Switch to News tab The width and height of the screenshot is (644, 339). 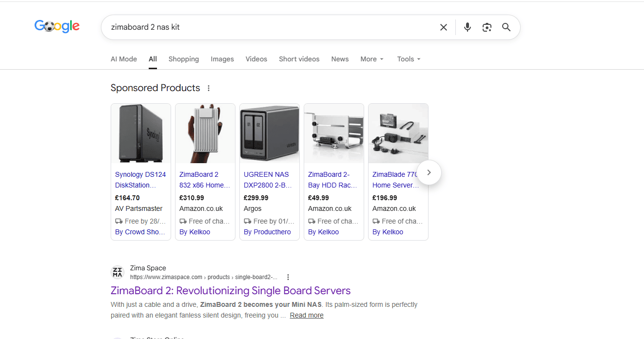click(x=340, y=59)
